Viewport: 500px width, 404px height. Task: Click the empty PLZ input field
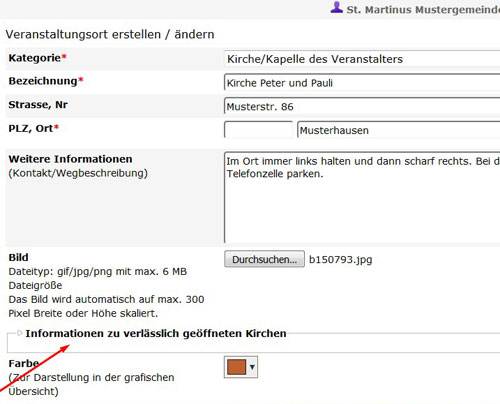pos(258,130)
